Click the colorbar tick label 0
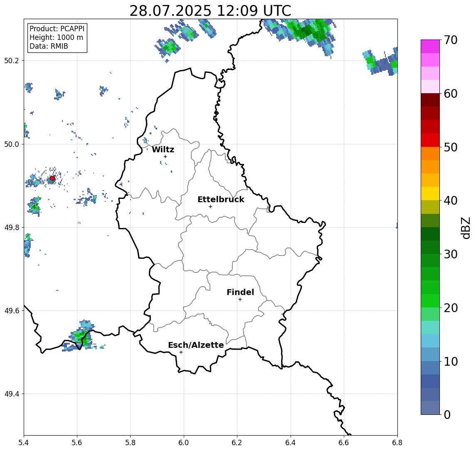This screenshot has width=476, height=451. click(447, 414)
